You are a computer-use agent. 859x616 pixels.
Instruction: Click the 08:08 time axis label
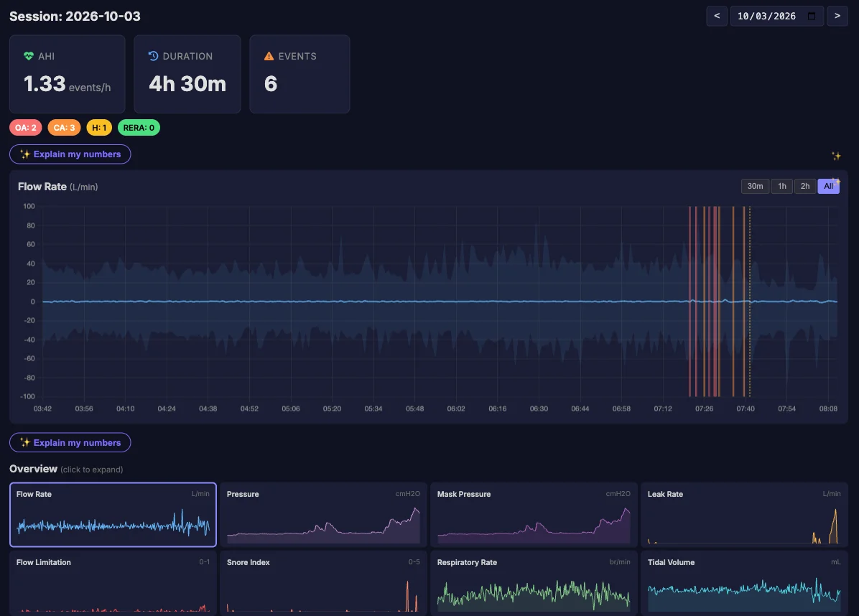click(x=828, y=409)
